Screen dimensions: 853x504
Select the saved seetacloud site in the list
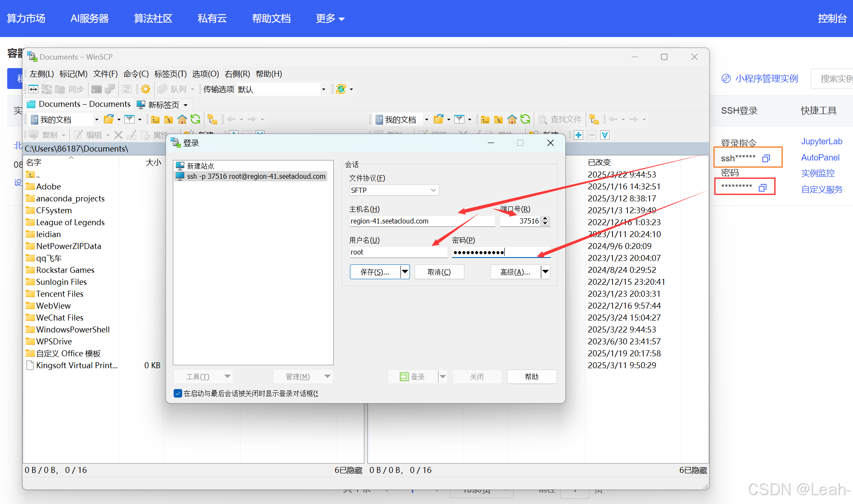click(255, 176)
